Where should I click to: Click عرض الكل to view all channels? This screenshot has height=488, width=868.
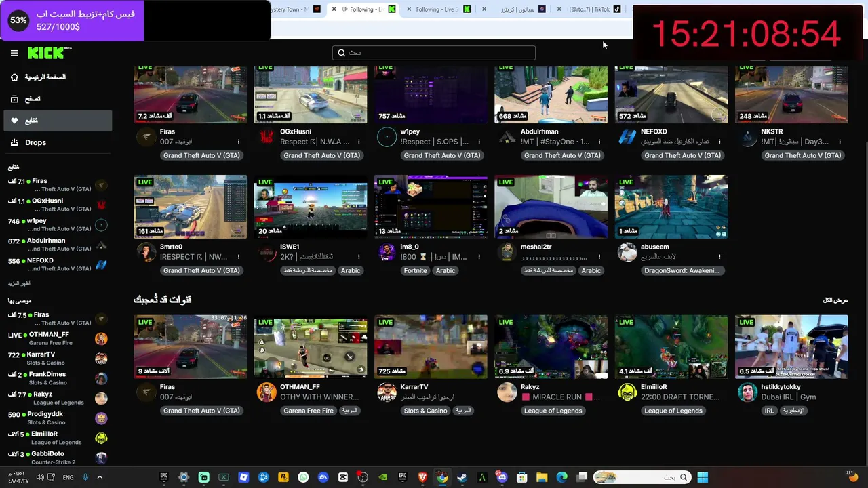point(835,300)
